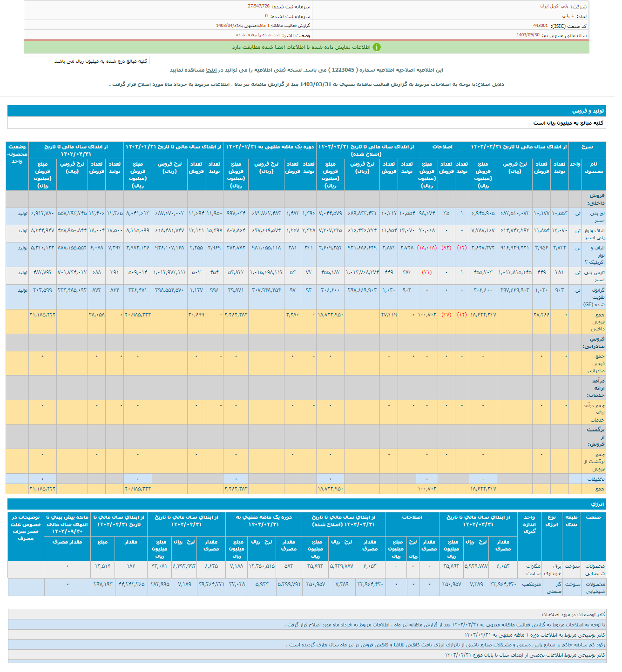Click the 'شرح' column header in the sales table
This screenshot has height=672, width=622.
pyautogui.click(x=587, y=147)
